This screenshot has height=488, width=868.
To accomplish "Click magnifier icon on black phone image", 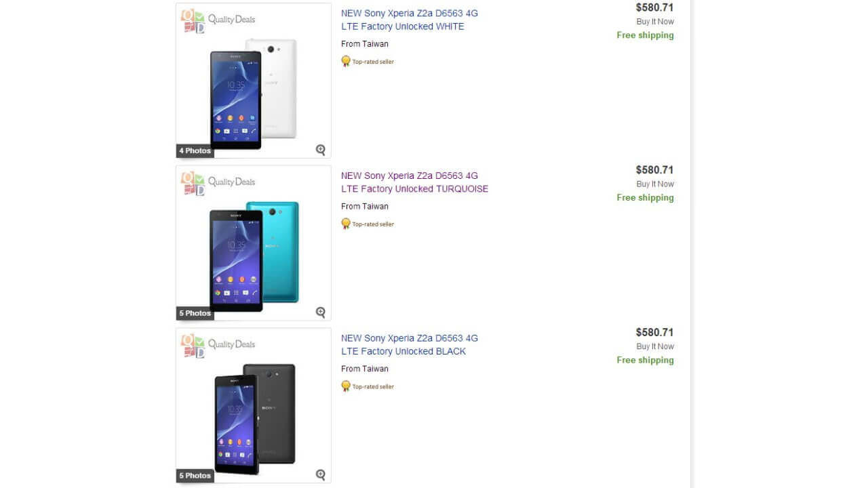I will point(321,474).
